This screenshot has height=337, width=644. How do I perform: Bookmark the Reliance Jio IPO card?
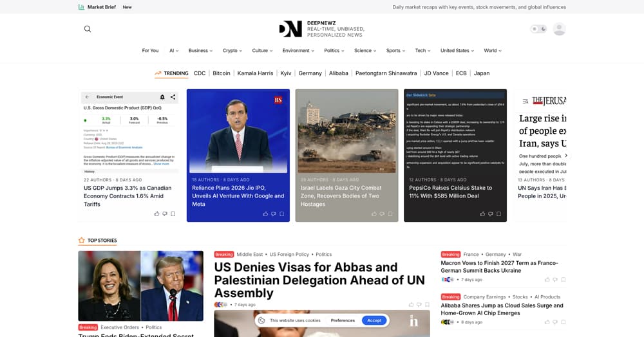pyautogui.click(x=282, y=214)
